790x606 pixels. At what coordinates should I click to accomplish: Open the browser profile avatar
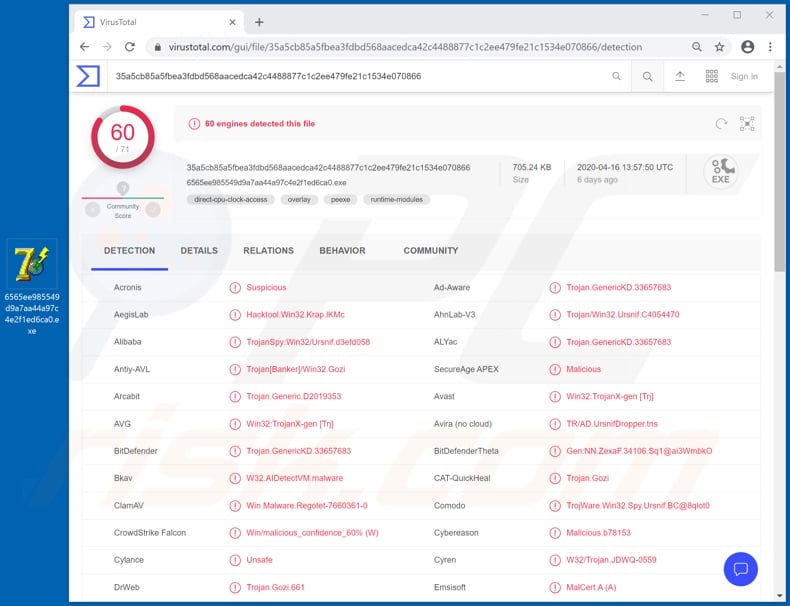[x=748, y=47]
